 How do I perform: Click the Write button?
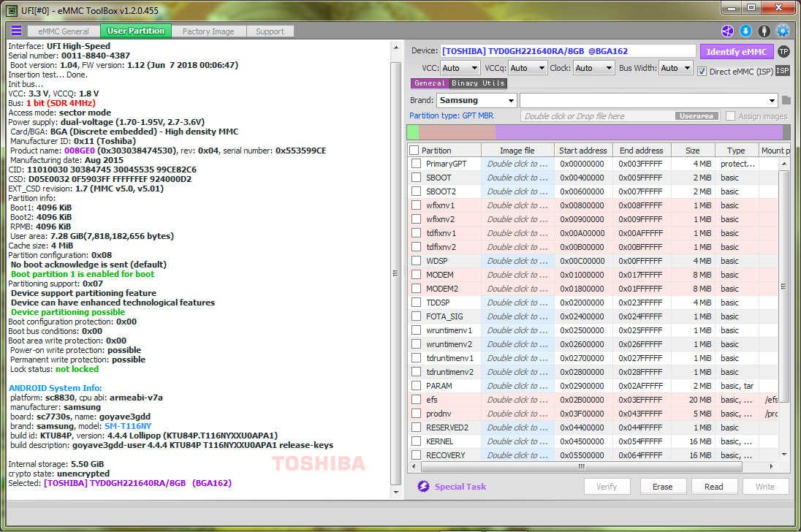coord(765,487)
